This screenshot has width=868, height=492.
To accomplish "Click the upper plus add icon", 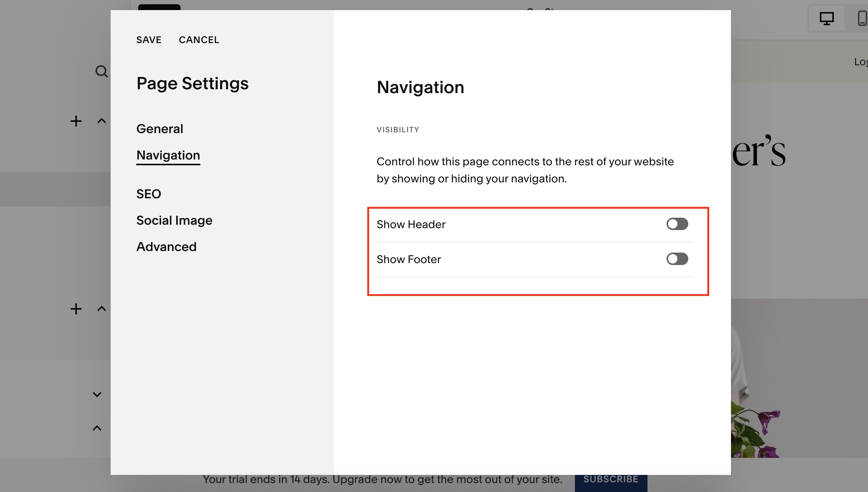I will coord(76,121).
